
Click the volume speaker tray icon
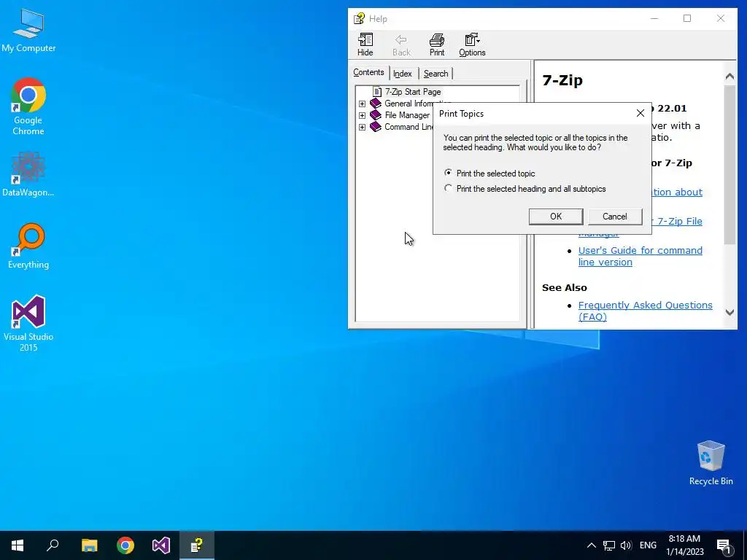point(626,545)
